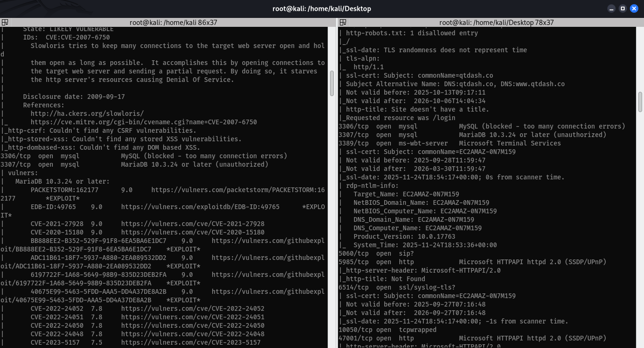Click the divider between the two terminal panes
The height and width of the screenshot is (348, 644).
click(336, 184)
